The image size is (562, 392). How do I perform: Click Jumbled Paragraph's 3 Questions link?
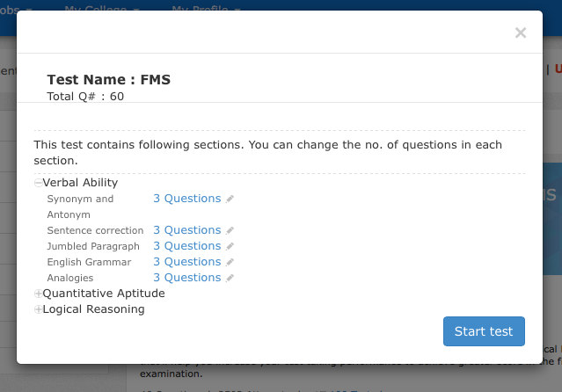[186, 246]
